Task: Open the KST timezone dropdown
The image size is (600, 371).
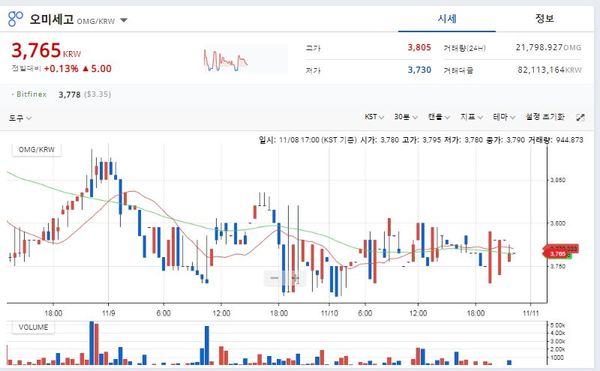Action: [374, 117]
